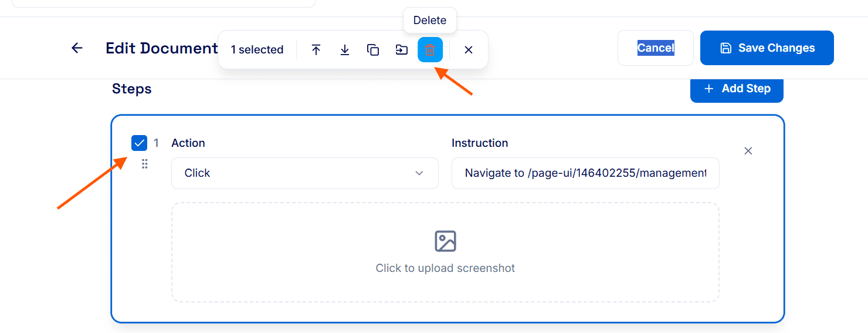868x333 pixels.
Task: Remove step 1 with its X icon
Action: pyautogui.click(x=748, y=151)
